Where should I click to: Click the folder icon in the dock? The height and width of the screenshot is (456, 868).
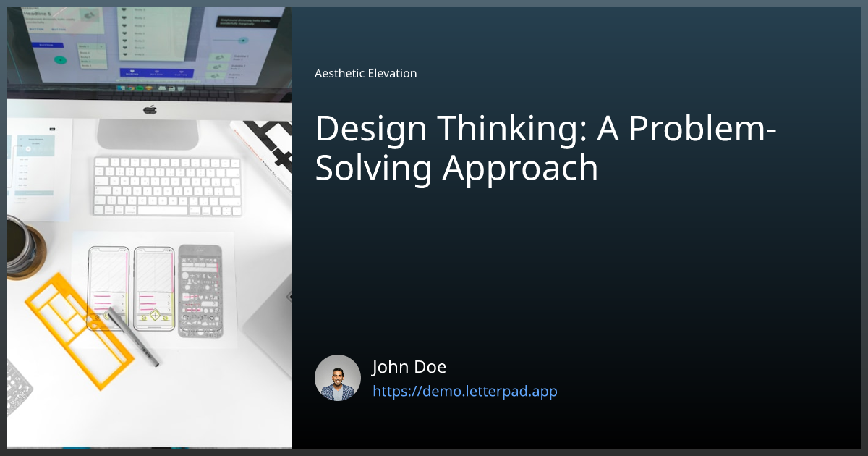162,88
